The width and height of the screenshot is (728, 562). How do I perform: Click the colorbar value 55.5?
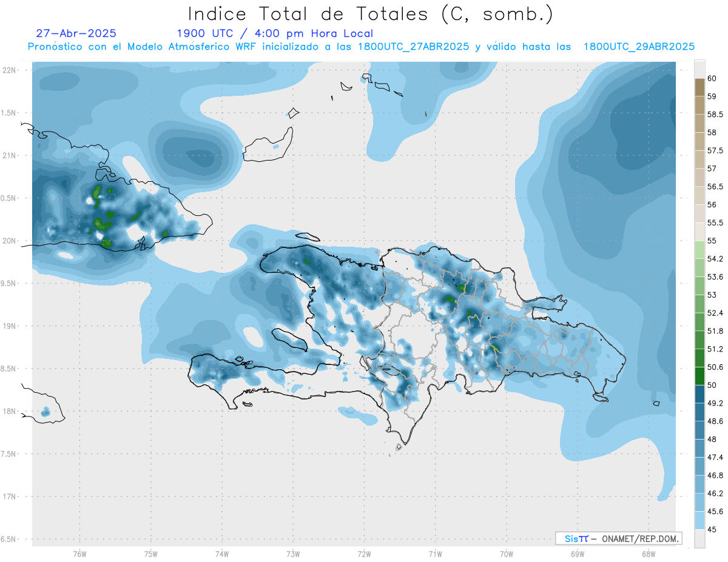pos(715,223)
